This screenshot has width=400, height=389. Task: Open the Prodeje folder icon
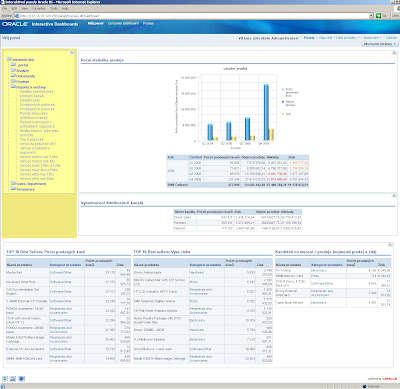[x=13, y=81]
